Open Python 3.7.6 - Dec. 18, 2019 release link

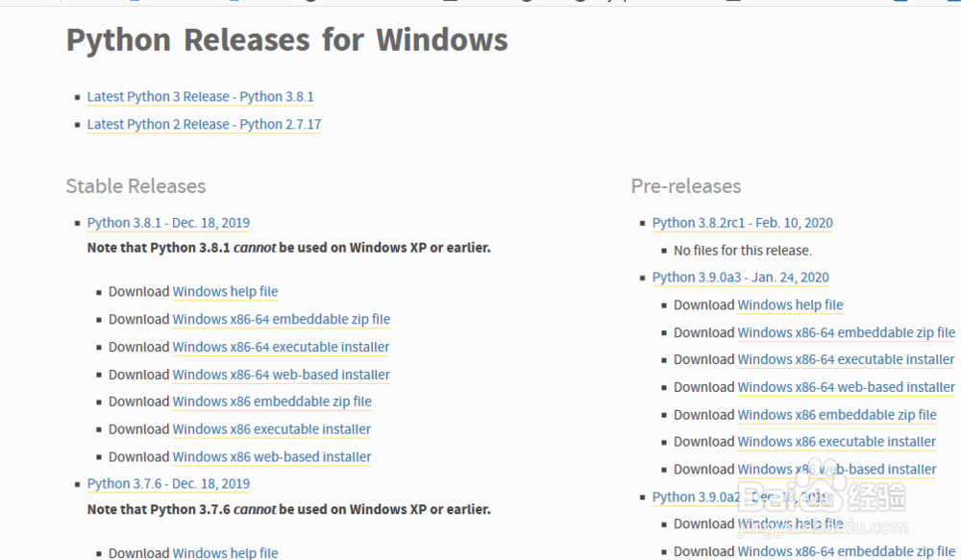[168, 484]
